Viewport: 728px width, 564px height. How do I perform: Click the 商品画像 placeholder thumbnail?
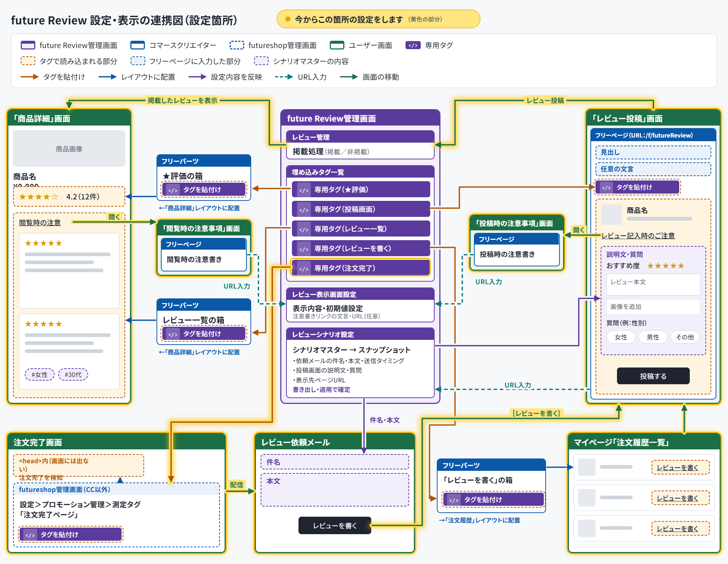click(x=69, y=148)
